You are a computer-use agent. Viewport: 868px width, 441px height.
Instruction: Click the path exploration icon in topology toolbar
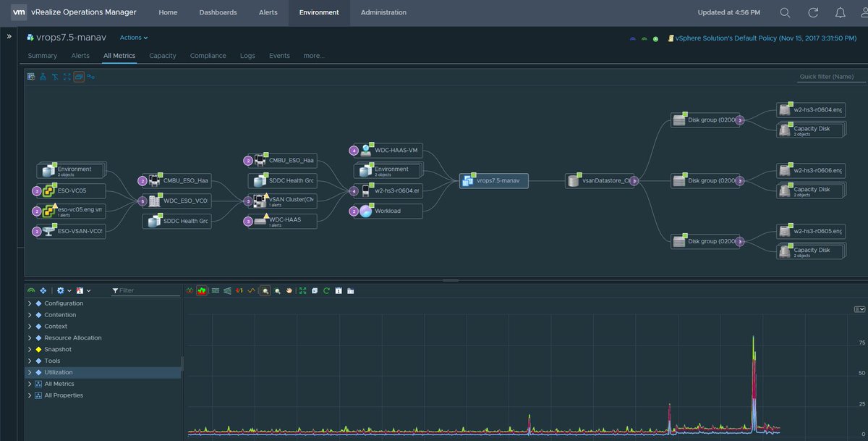click(x=91, y=76)
